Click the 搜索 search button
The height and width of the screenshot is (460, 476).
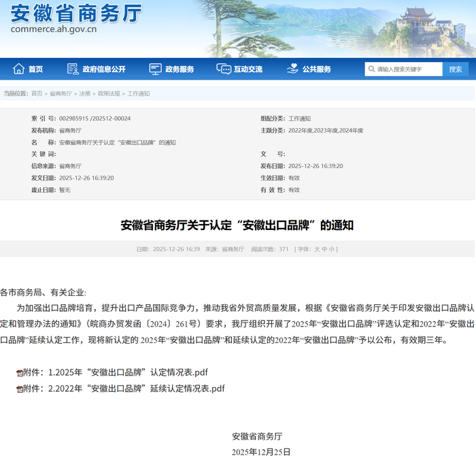456,69
